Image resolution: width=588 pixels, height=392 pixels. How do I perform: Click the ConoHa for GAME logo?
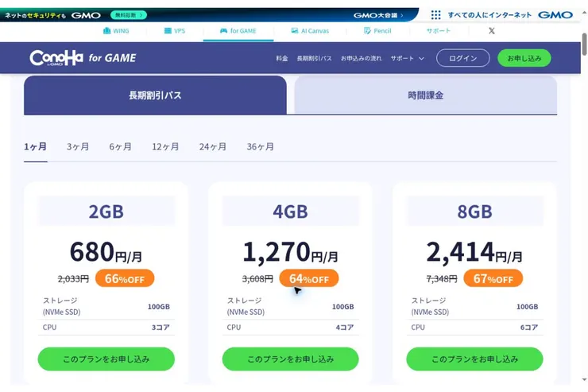[x=83, y=58]
